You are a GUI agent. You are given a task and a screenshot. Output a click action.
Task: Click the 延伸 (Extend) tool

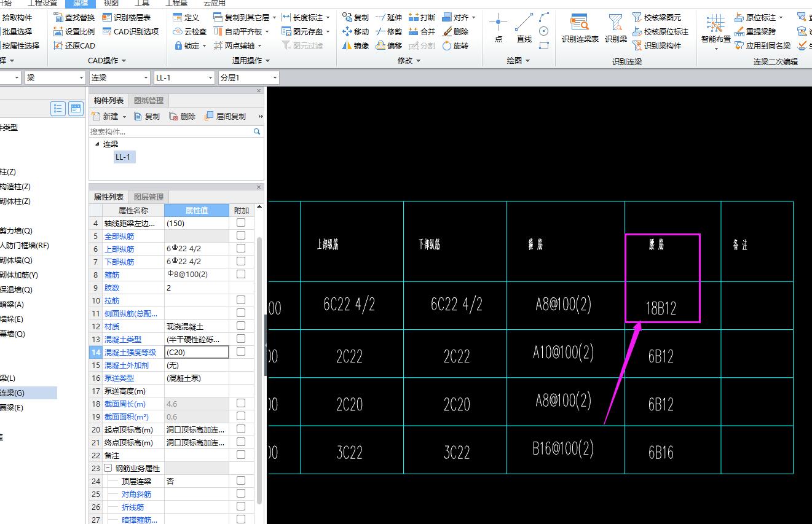click(388, 17)
